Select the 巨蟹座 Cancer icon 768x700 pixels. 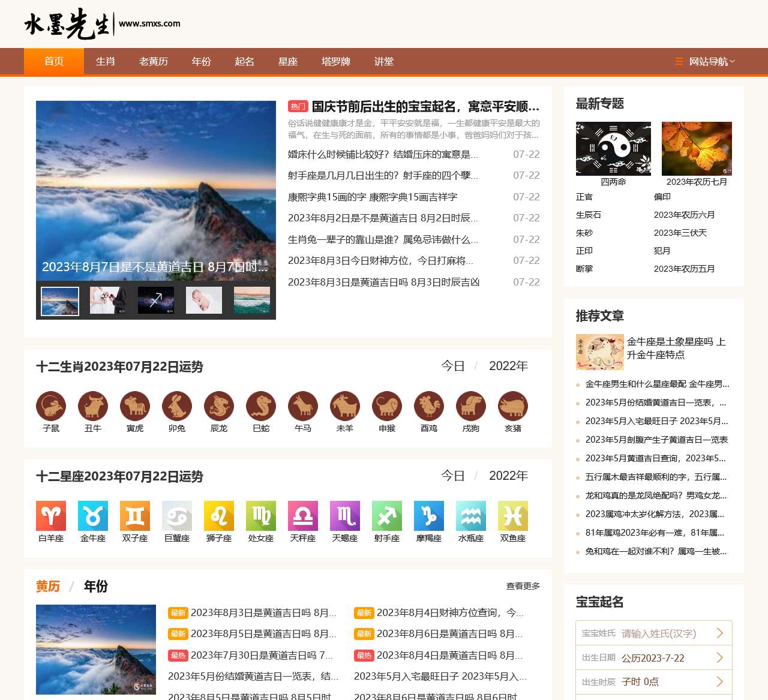coord(177,516)
